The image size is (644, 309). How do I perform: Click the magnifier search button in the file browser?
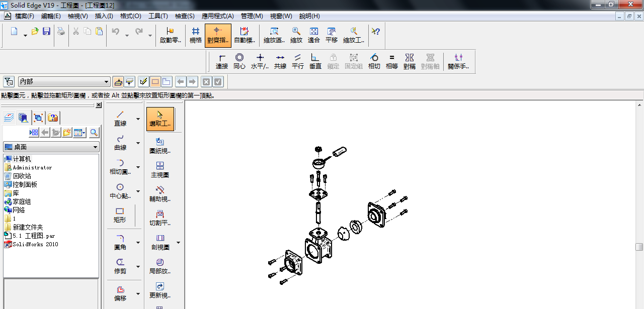point(94,133)
